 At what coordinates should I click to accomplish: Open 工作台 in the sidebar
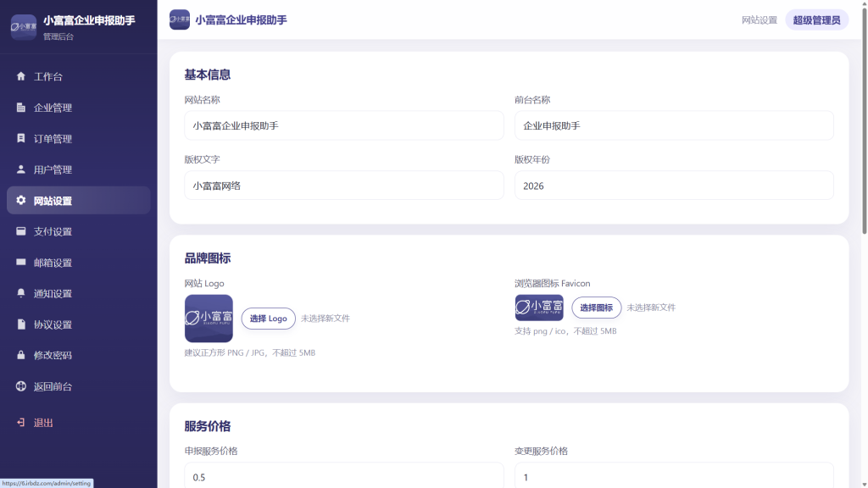pyautogui.click(x=79, y=76)
